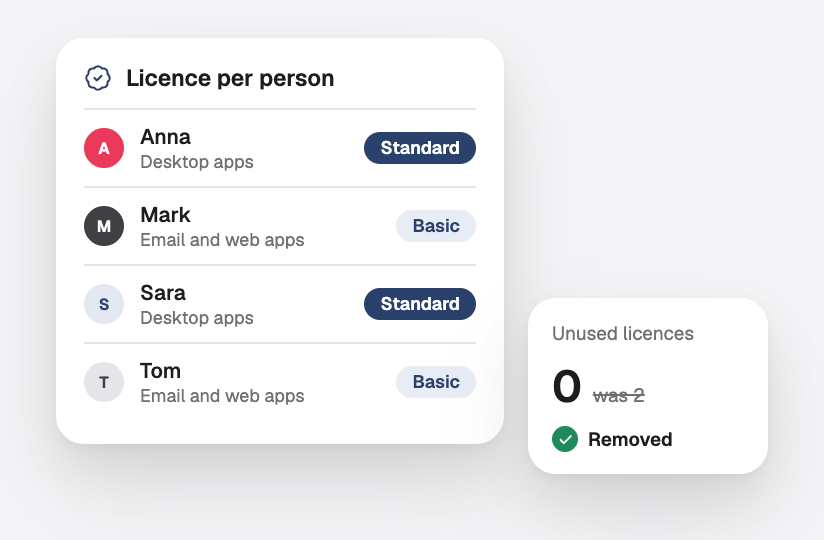Click the name Anna
The width and height of the screenshot is (824, 540).
[165, 137]
